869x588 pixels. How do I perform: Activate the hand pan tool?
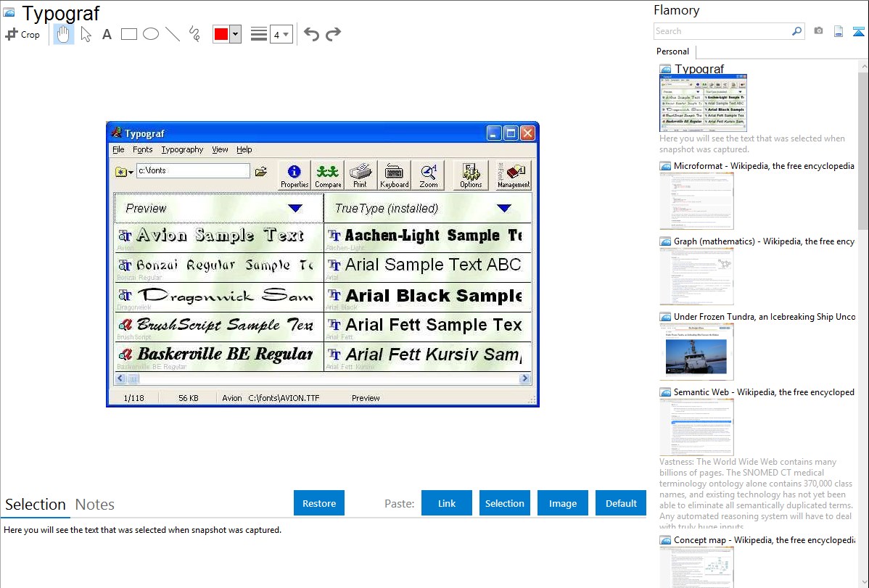(63, 34)
